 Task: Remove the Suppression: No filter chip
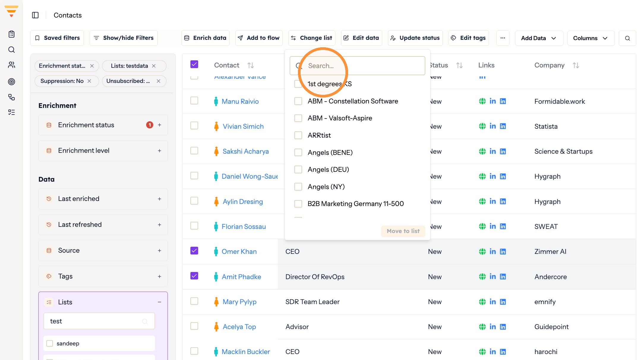(89, 81)
